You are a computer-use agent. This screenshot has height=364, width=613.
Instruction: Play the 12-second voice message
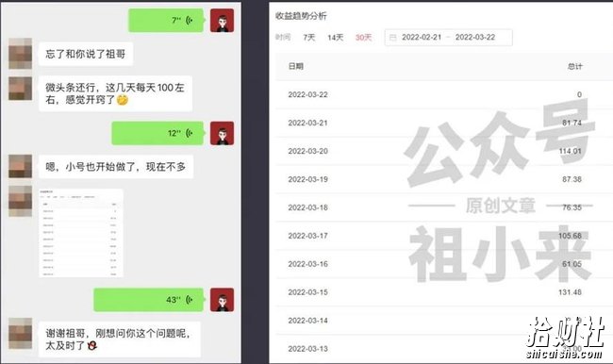click(157, 133)
